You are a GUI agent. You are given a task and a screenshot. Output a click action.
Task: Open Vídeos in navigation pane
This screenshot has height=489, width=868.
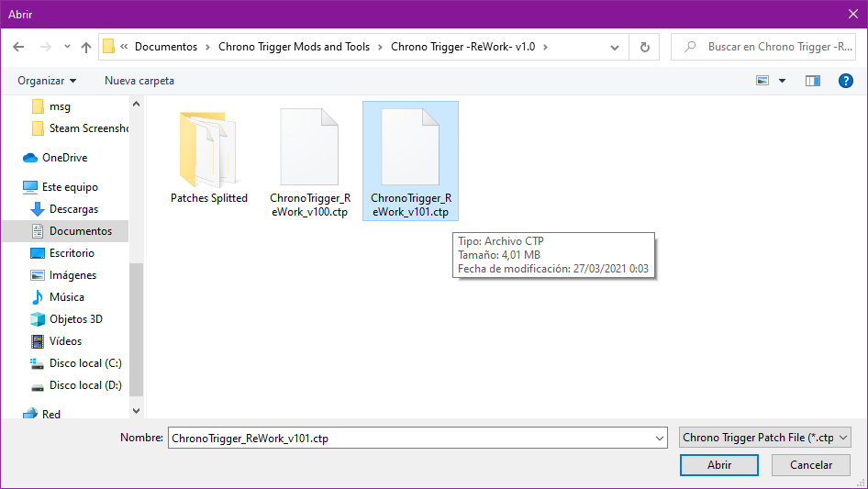[x=56, y=341]
